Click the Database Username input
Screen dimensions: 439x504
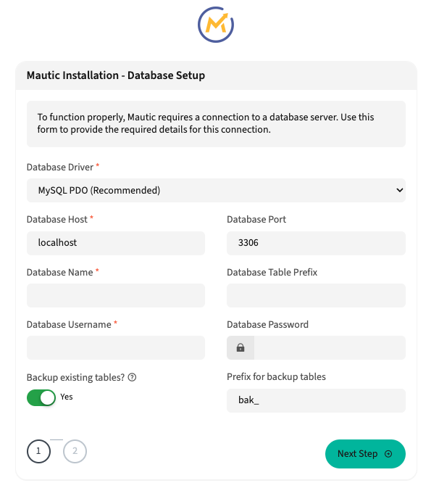click(116, 348)
